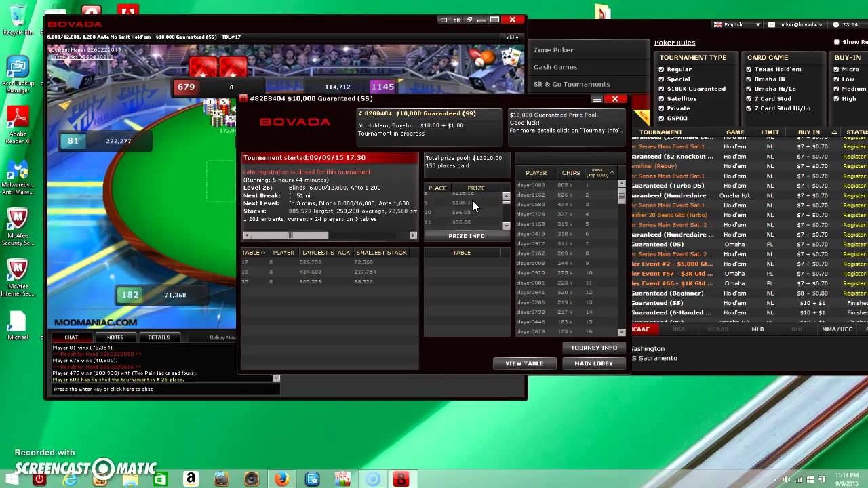
Task: Click the VIEW TABLE button
Action: pyautogui.click(x=524, y=363)
